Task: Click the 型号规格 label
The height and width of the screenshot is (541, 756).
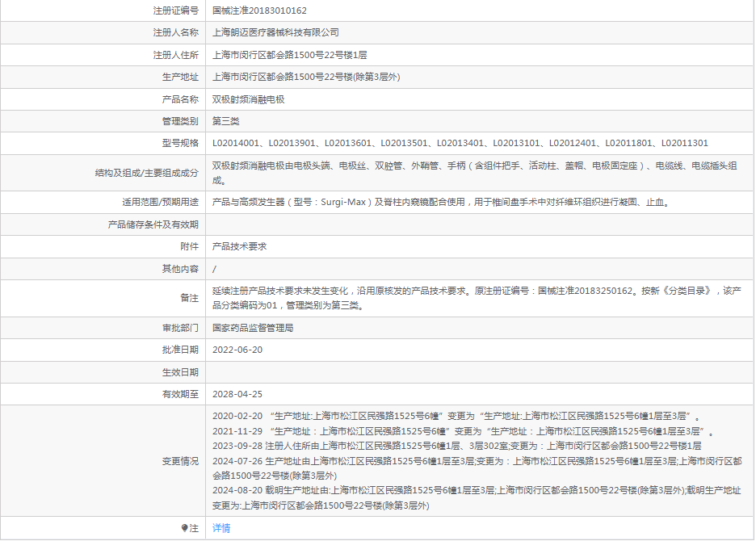Action: click(x=180, y=143)
